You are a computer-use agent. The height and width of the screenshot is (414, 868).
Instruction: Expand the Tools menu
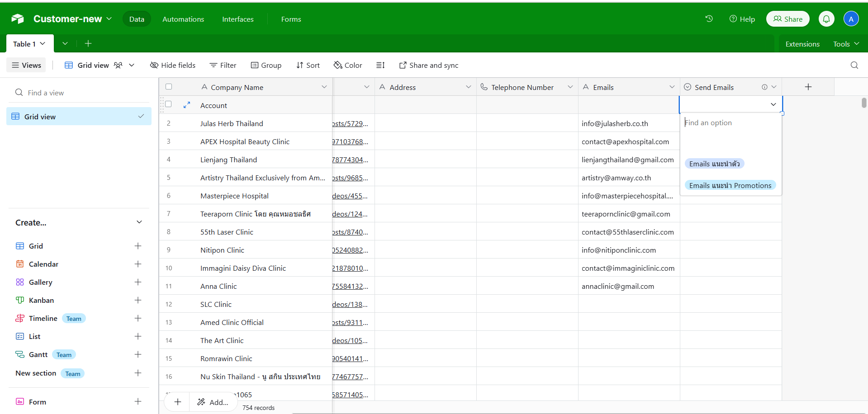pos(846,44)
